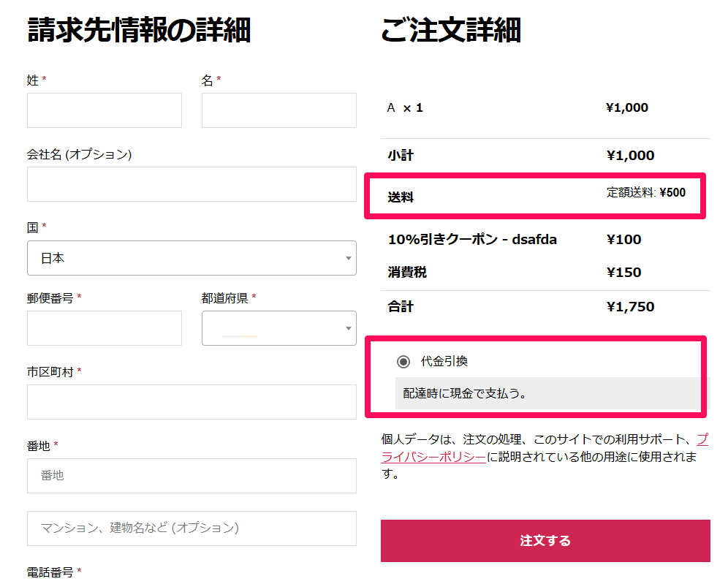Click the 姓 (last name) input field
728x584 pixels.
105,110
